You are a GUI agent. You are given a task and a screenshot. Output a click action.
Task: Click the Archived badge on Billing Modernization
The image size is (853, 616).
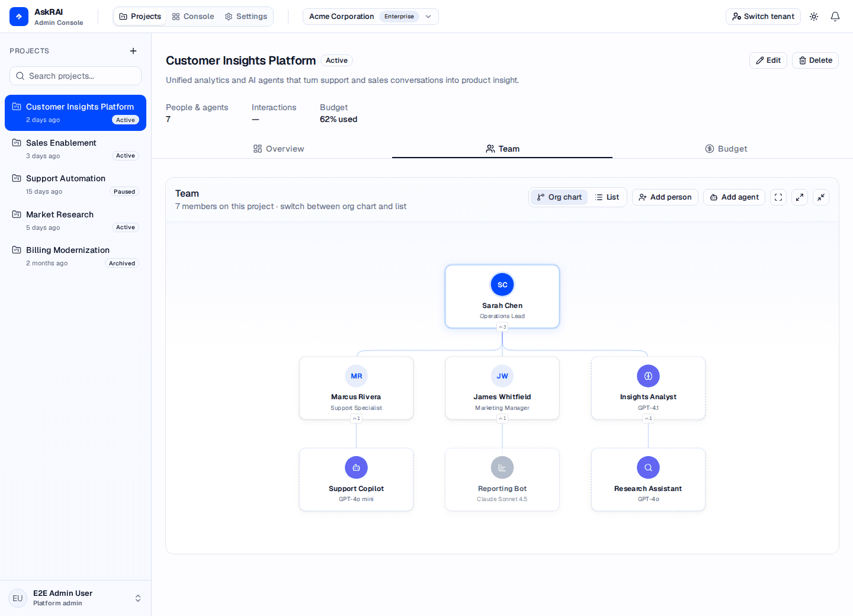click(122, 264)
